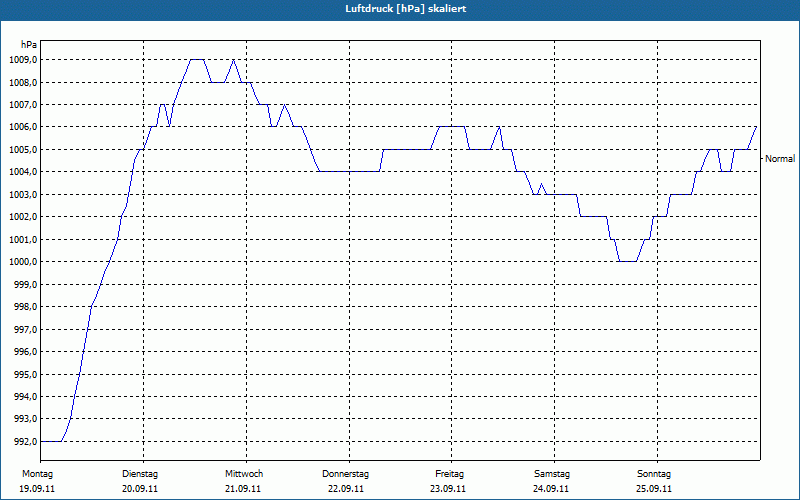The width and height of the screenshot is (800, 500).
Task: Select the date 24.09.11
Action: (x=551, y=489)
